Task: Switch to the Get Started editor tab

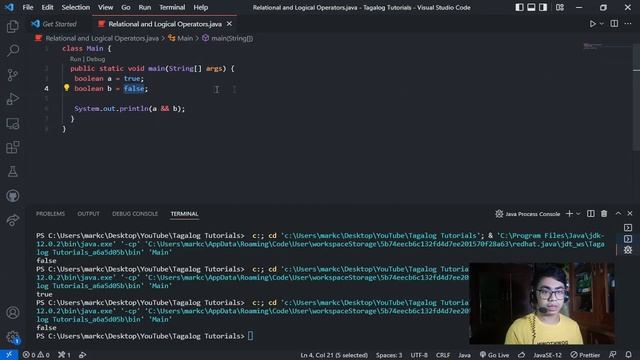Action: 54,24
